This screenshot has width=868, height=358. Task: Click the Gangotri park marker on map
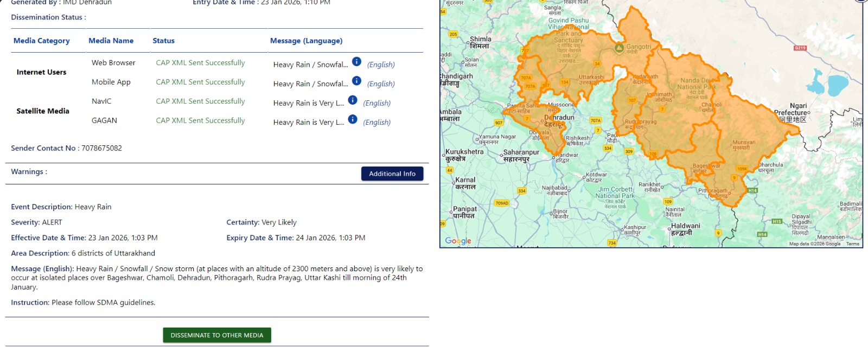(x=619, y=48)
